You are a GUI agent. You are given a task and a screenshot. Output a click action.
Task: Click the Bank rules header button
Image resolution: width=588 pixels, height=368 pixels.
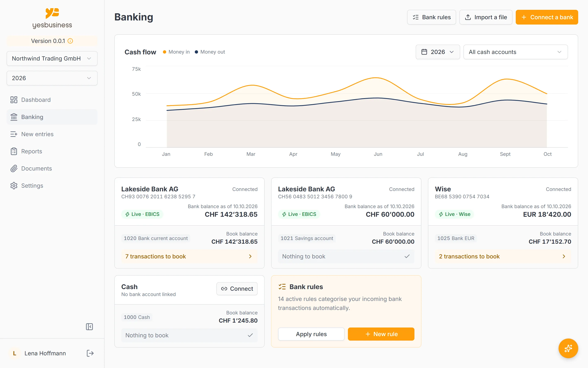click(x=432, y=17)
